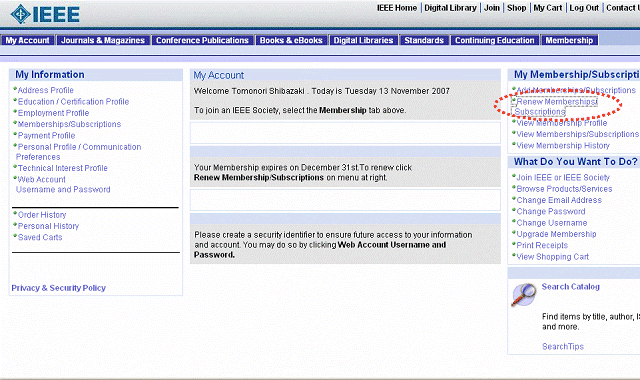Open the My Account tab
Screen dimensions: 640x380
pos(27,40)
